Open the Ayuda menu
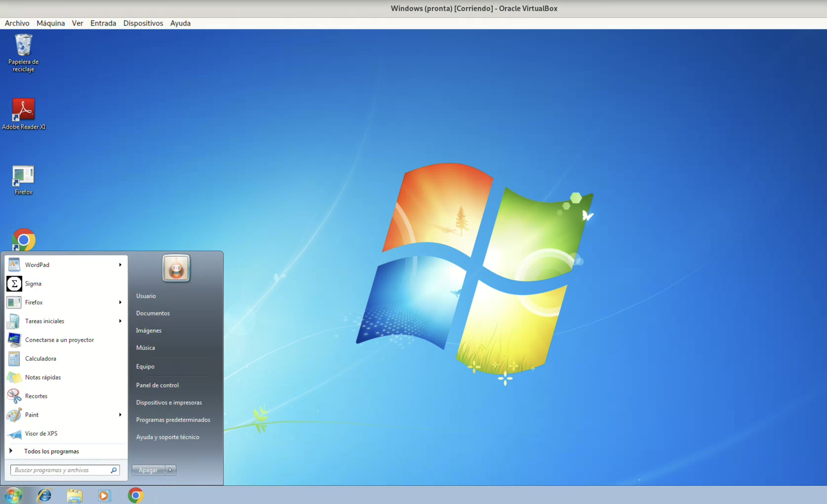This screenshot has height=504, width=827. coord(180,23)
